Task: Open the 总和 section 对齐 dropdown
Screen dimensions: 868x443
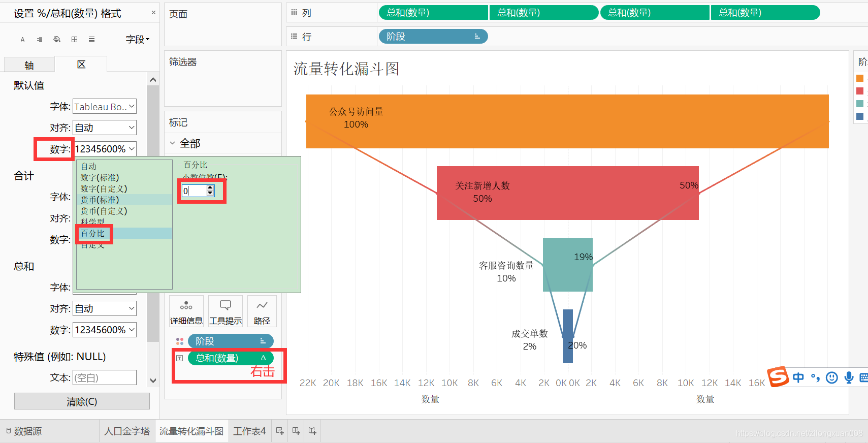Action: 105,308
